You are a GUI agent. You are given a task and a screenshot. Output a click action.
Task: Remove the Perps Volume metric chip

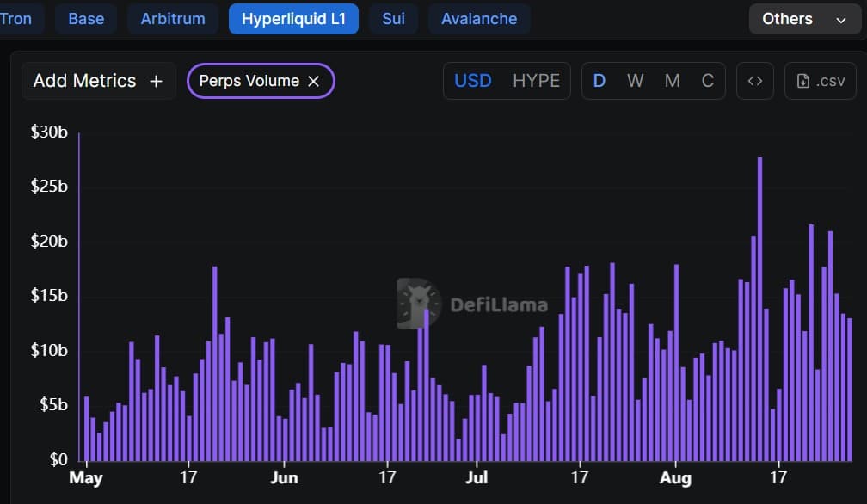click(314, 81)
